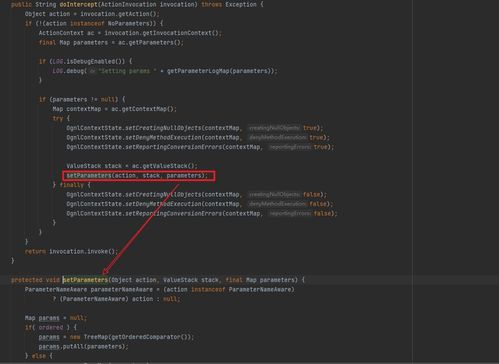Click the getOrderedComparator() call
This screenshot has height=364, width=499.
coord(150,337)
